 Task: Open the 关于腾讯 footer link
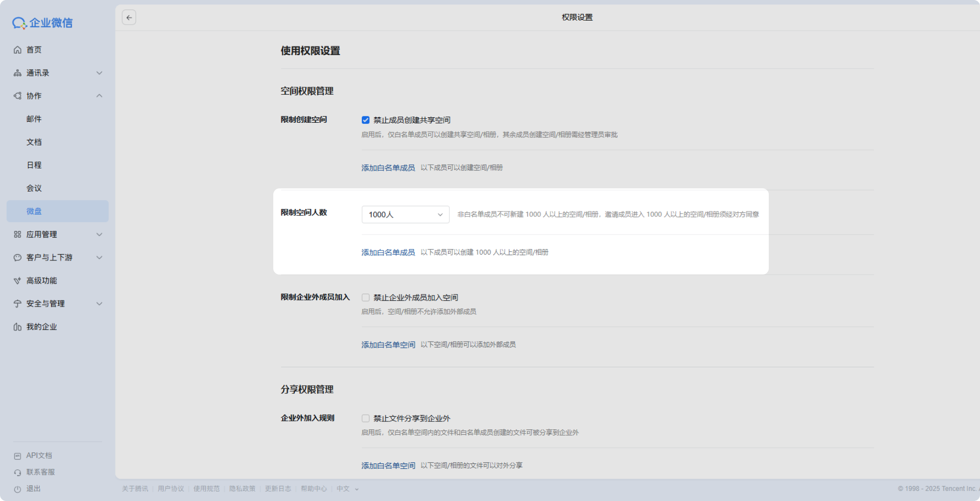click(135, 489)
